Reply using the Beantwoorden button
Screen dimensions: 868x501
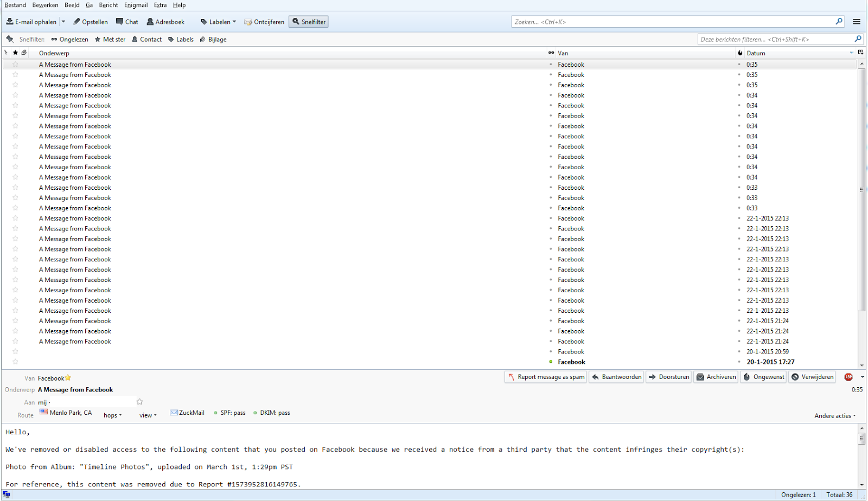click(617, 377)
